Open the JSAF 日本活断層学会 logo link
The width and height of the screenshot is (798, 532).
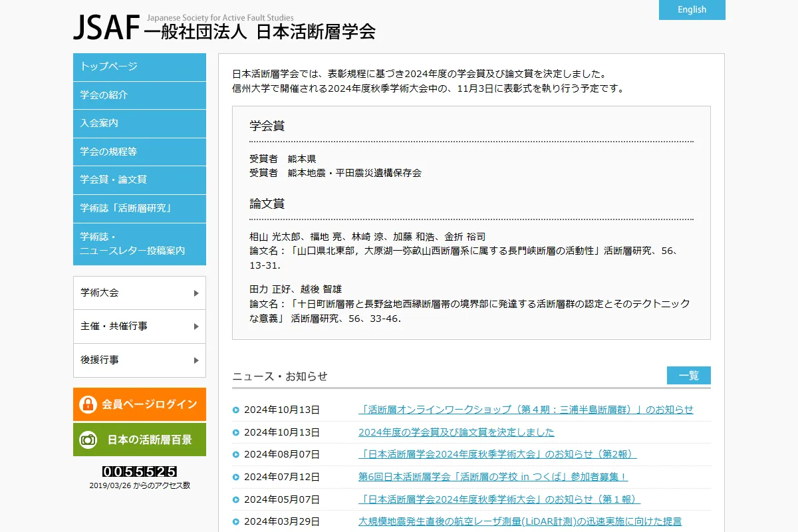coord(225,27)
